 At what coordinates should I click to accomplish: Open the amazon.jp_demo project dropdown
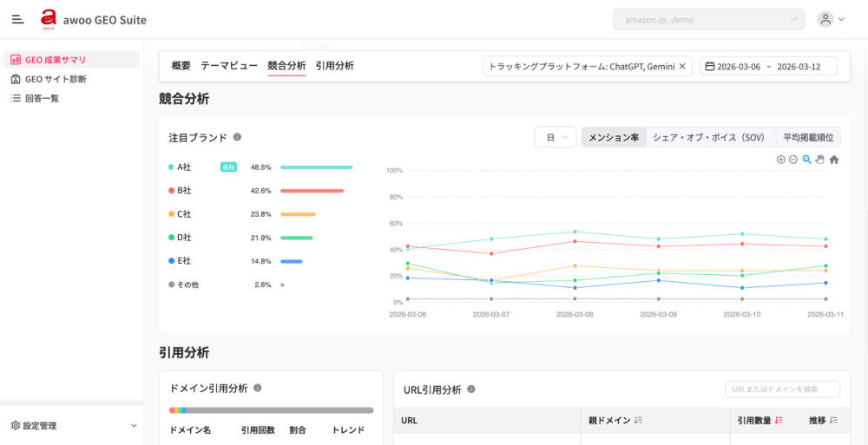(x=708, y=19)
